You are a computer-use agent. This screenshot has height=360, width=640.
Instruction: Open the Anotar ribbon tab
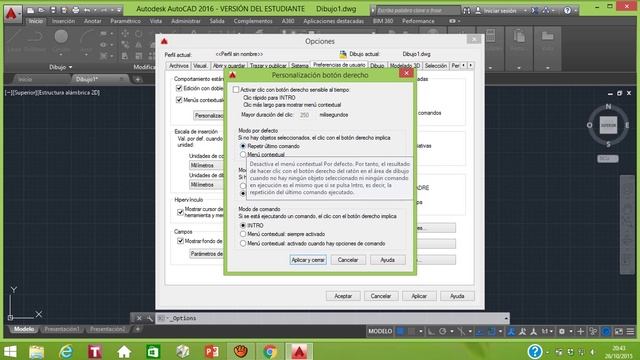(93, 21)
